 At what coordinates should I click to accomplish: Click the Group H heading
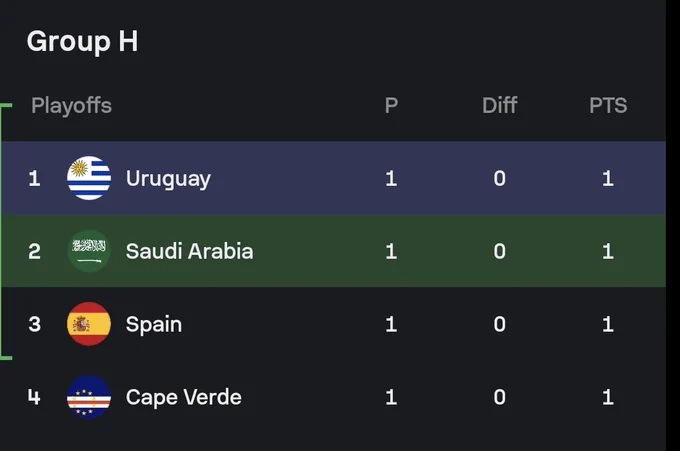click(82, 42)
